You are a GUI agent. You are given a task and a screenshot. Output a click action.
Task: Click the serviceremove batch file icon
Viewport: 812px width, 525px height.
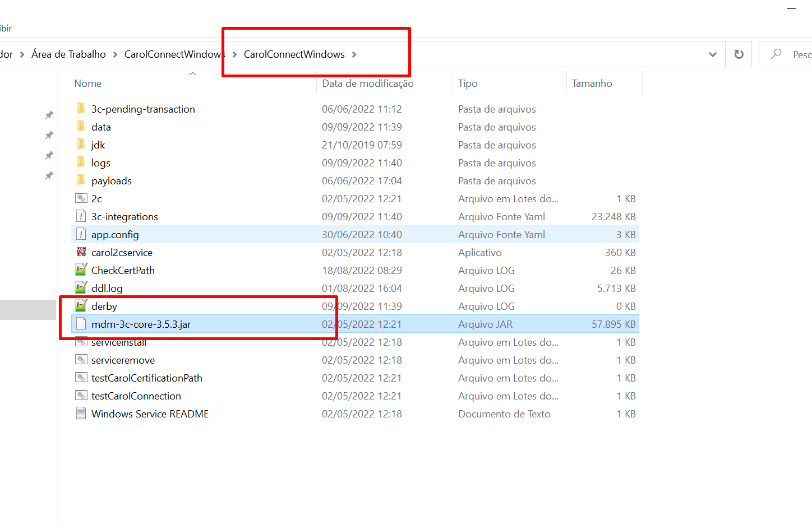pyautogui.click(x=81, y=359)
